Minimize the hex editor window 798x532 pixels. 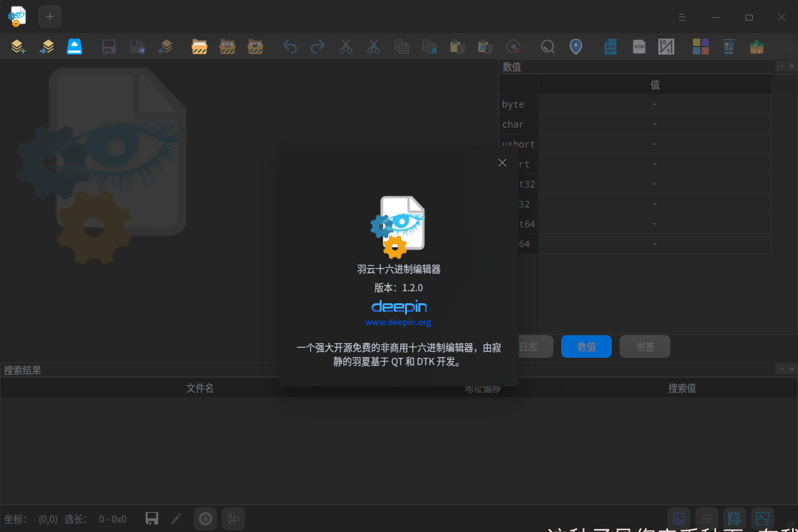(x=716, y=17)
